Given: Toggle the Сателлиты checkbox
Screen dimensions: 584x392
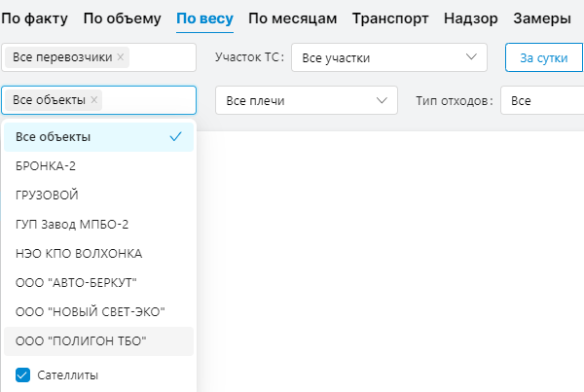Looking at the screenshot, I should coord(24,374).
